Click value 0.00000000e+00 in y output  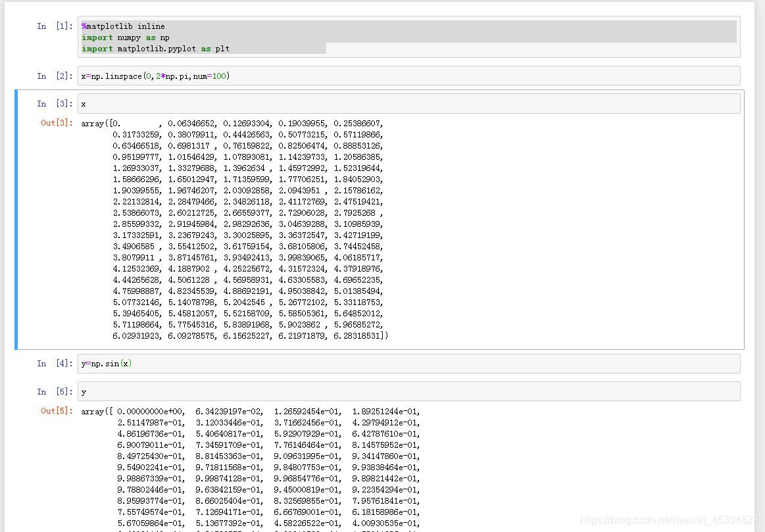coord(150,412)
